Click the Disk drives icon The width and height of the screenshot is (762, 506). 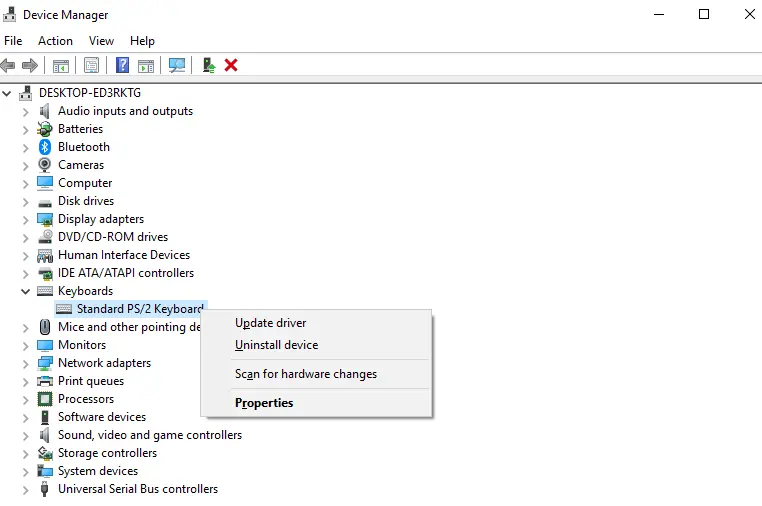pyautogui.click(x=45, y=203)
